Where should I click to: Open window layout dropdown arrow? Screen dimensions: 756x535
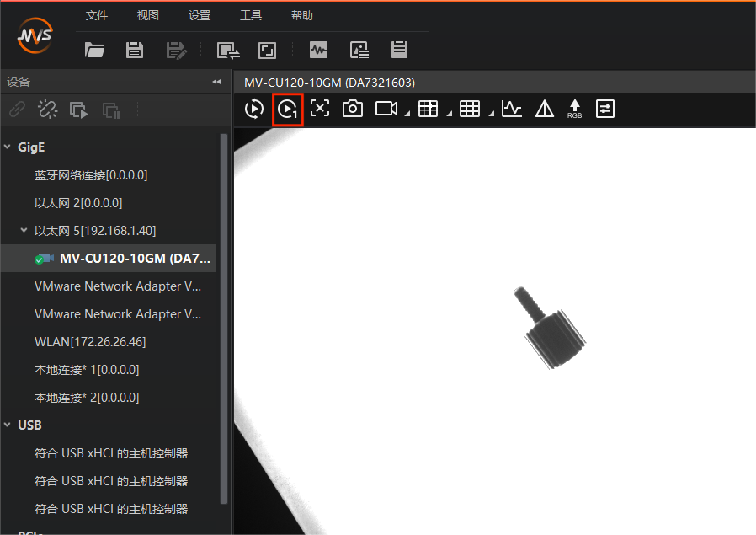click(x=449, y=114)
